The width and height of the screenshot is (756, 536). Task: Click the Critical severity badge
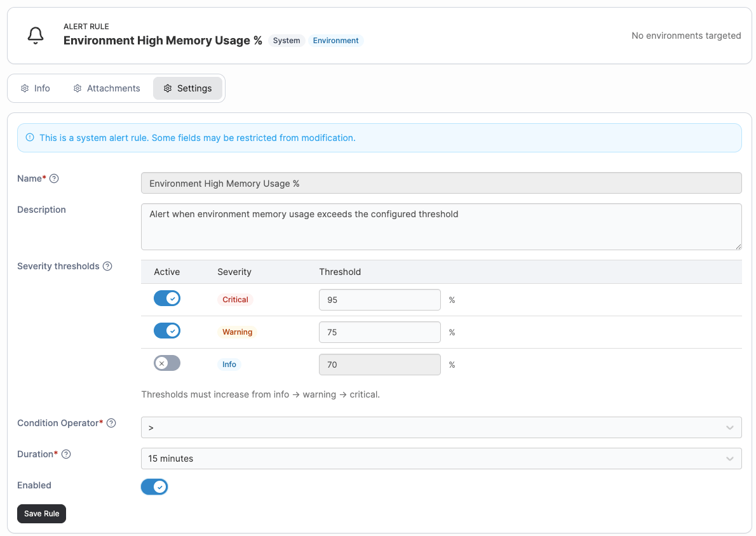[235, 300]
